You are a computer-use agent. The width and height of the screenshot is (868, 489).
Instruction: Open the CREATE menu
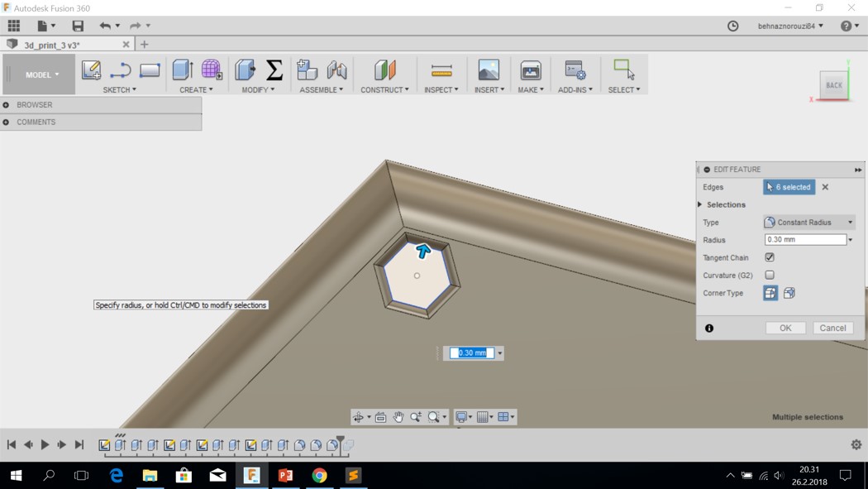point(196,89)
